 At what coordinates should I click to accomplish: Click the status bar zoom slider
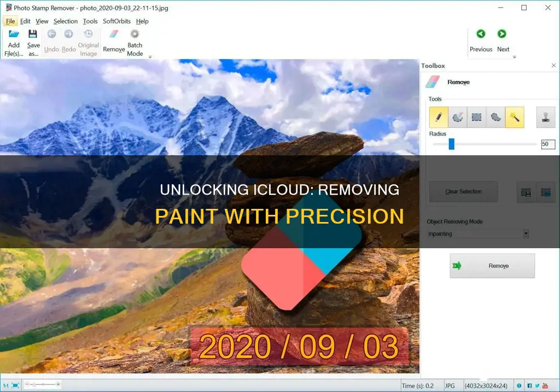[x=42, y=384]
